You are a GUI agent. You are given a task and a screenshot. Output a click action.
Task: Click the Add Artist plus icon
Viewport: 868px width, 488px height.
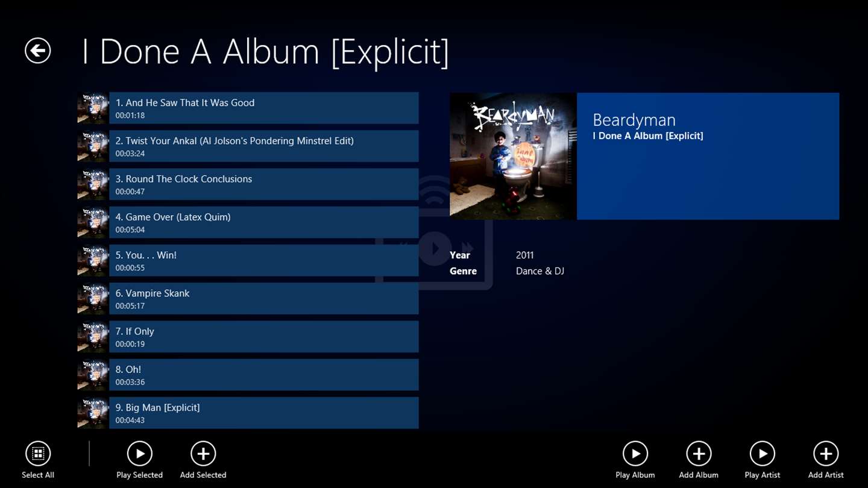826,454
